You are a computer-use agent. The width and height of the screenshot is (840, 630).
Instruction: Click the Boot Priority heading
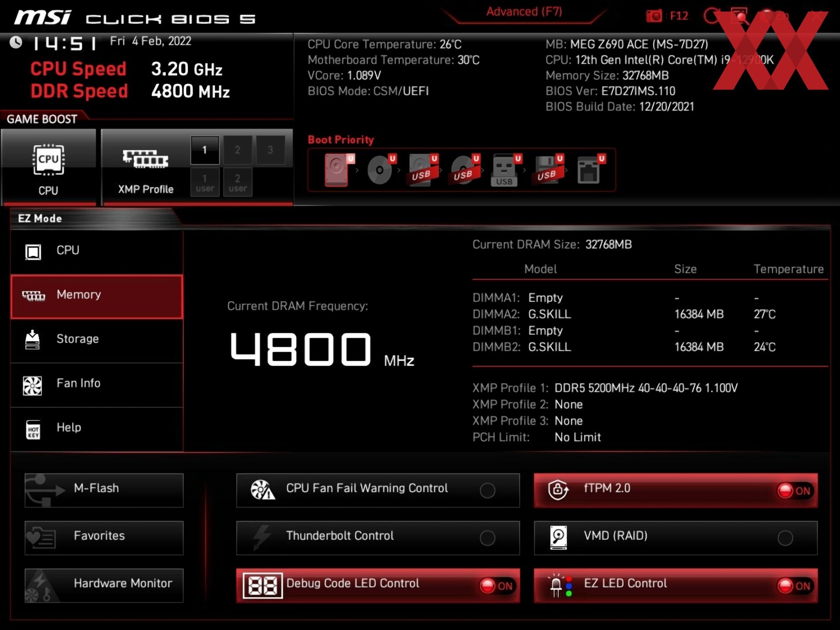[x=341, y=140]
